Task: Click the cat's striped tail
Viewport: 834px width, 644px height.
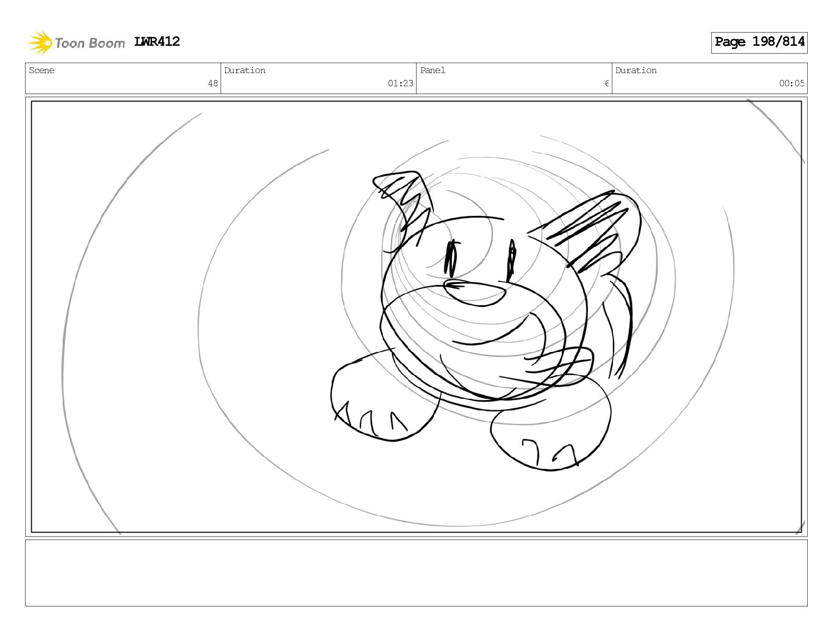Action: pyautogui.click(x=617, y=326)
